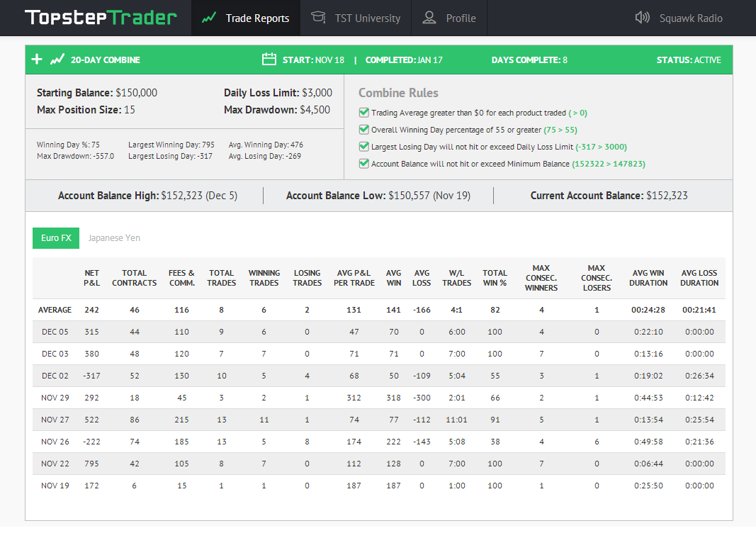
Task: Click Current Account Balance $152,323
Action: click(x=609, y=196)
